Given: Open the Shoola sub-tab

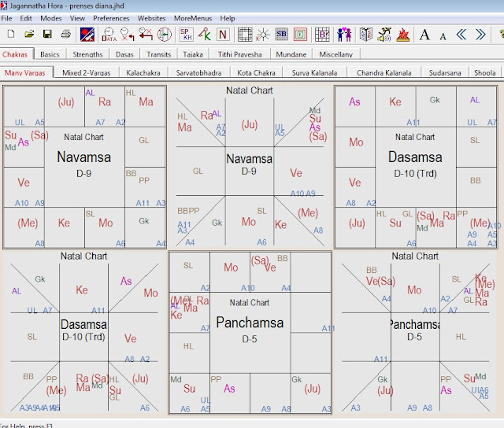Looking at the screenshot, I should tap(485, 73).
